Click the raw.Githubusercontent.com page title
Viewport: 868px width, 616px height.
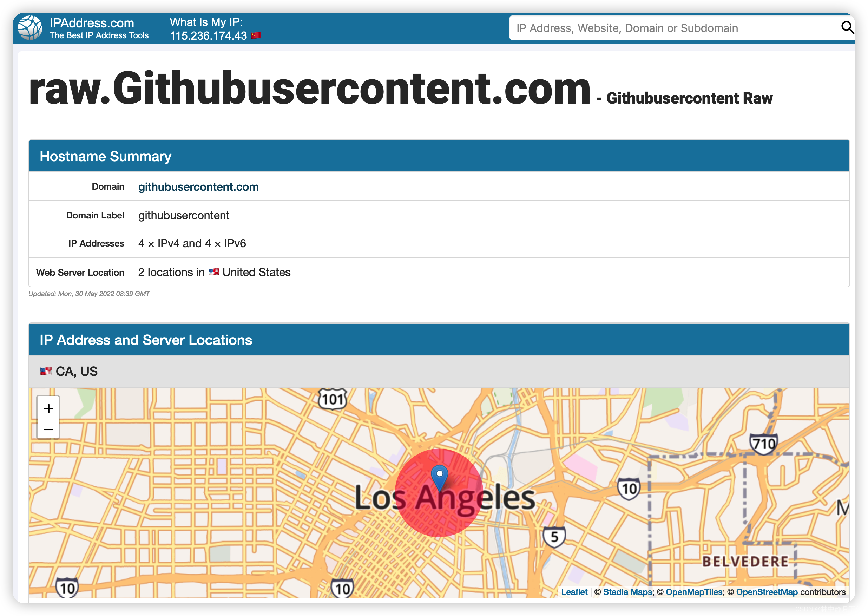[309, 88]
